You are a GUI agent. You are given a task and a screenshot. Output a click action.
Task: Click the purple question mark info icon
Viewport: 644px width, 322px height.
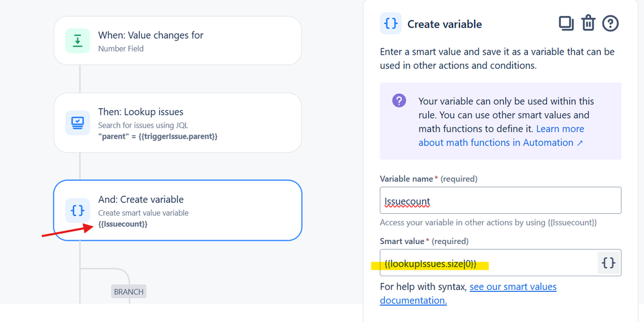399,100
